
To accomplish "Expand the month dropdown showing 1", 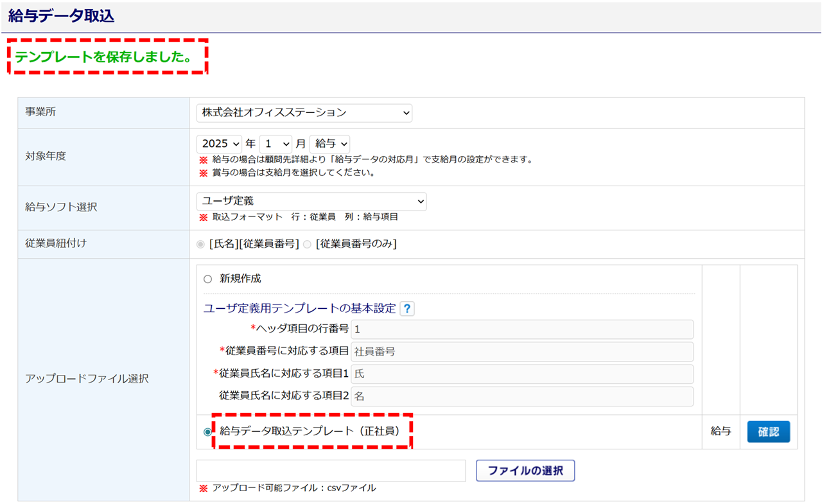I will (275, 144).
